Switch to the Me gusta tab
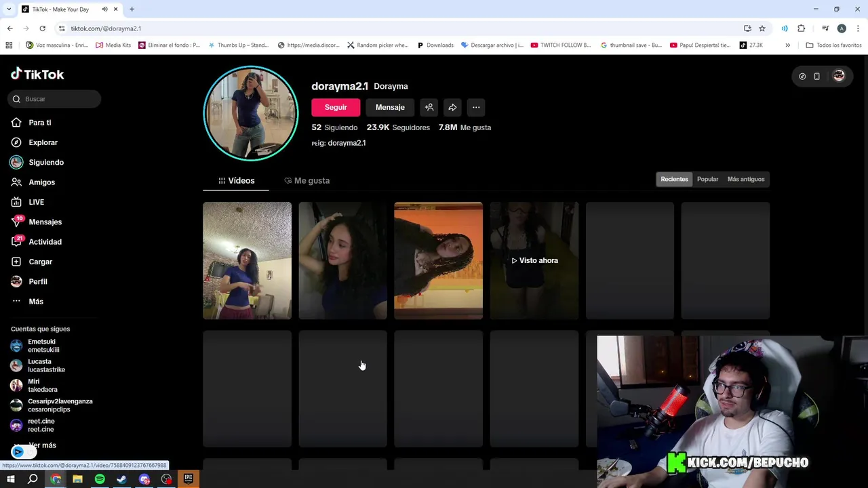The image size is (868, 488). [307, 181]
